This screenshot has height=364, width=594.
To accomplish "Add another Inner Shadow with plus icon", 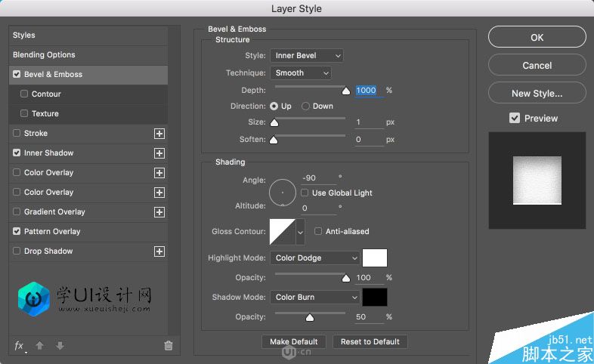I will (159, 153).
